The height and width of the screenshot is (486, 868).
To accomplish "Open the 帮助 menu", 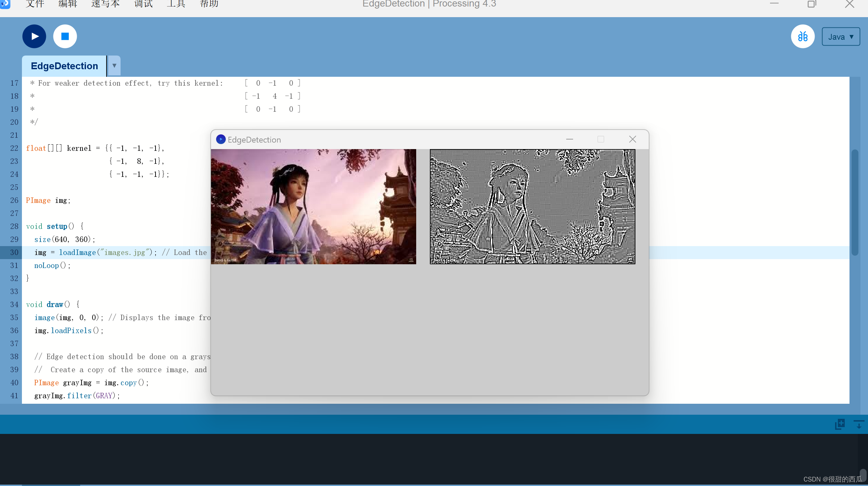I will pyautogui.click(x=209, y=4).
